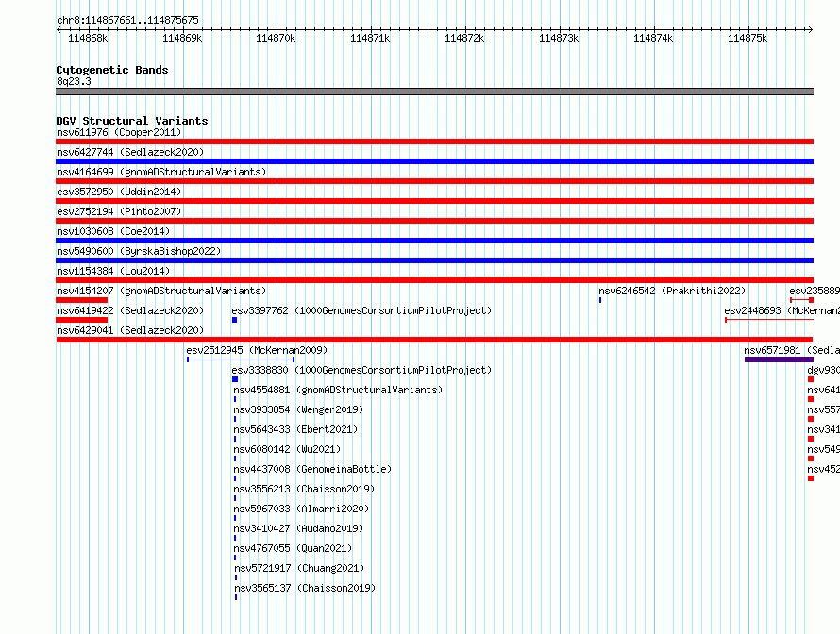Select the purple bar under nsv6571981
This screenshot has height=634, width=840.
point(779,359)
